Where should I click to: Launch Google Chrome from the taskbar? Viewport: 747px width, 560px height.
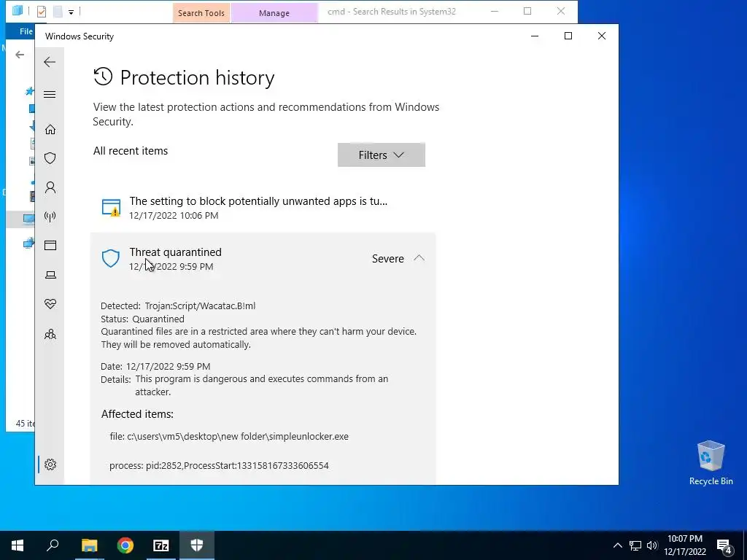pyautogui.click(x=125, y=545)
